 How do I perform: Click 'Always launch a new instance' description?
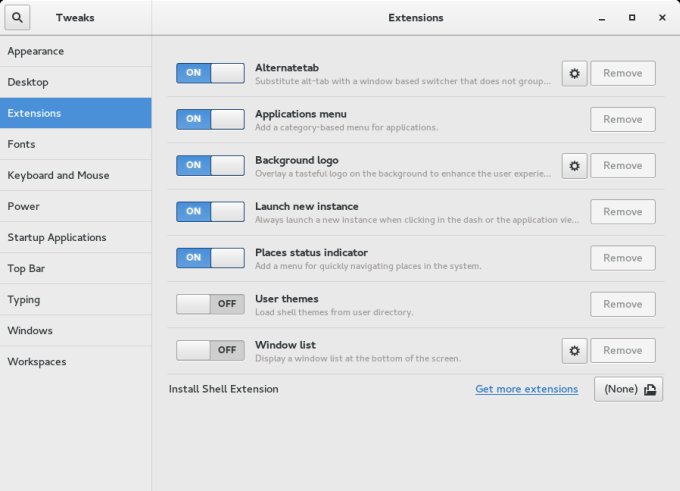[x=417, y=220]
